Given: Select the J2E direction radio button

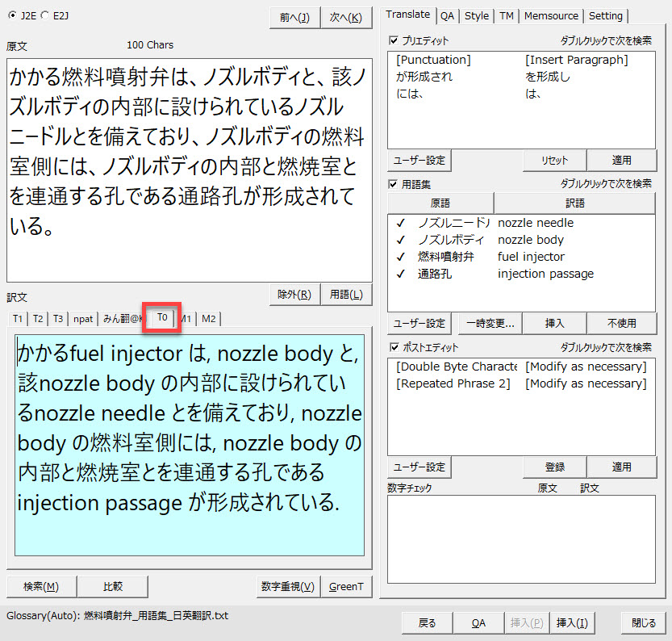Looking at the screenshot, I should (x=10, y=15).
